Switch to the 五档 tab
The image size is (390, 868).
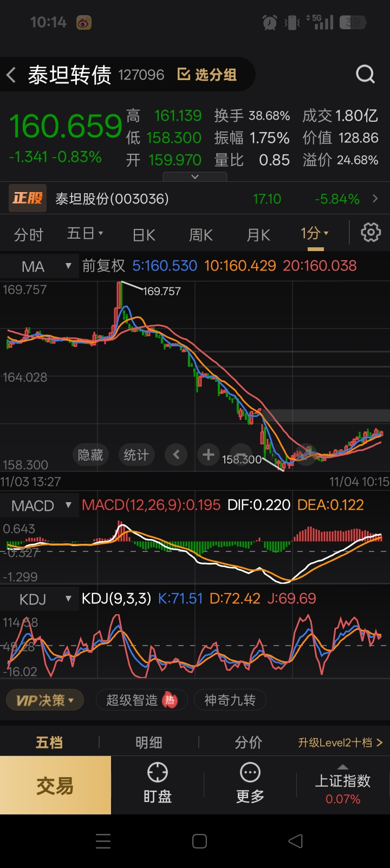pos(49,742)
